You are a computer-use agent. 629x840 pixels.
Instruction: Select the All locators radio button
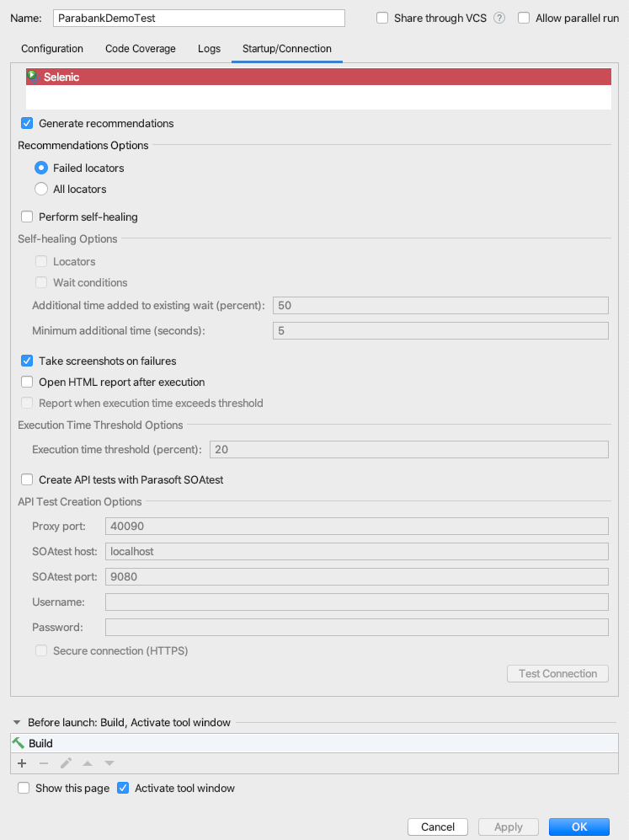[x=41, y=189]
